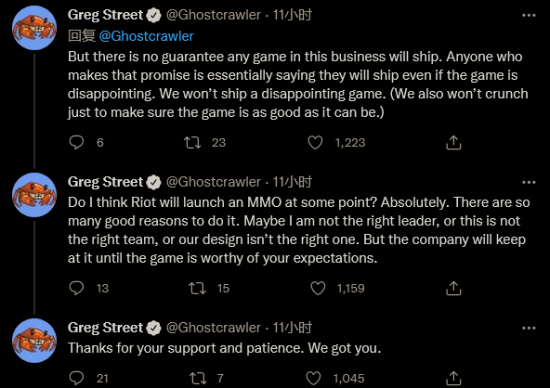550x388 pixels.
Task: Retweet the tweet with 7 retweets
Action: click(x=197, y=378)
